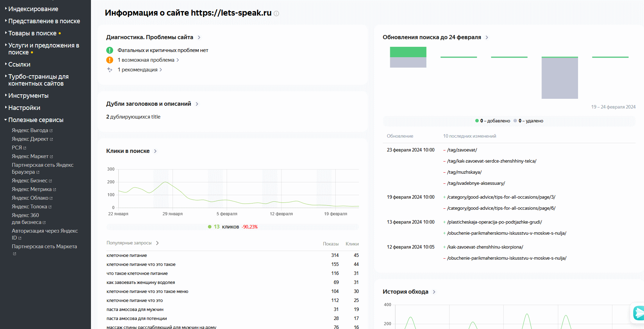Open external link icon next to Яндекс Метрика
This screenshot has height=329, width=644.
coord(55,190)
